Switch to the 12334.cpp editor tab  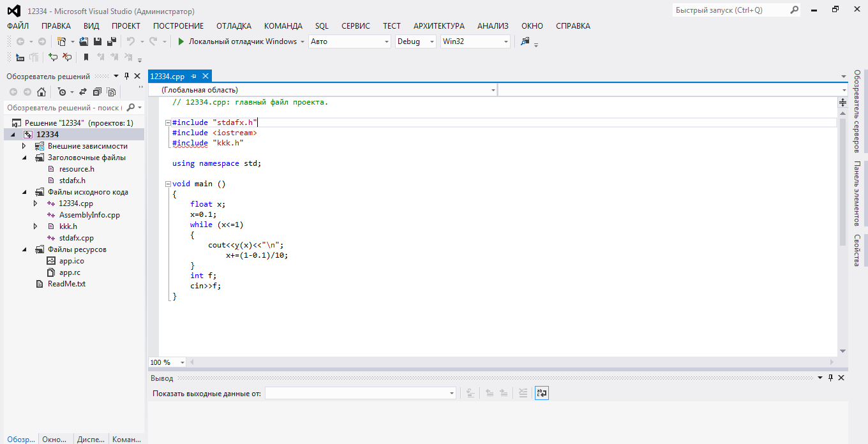[x=167, y=77]
